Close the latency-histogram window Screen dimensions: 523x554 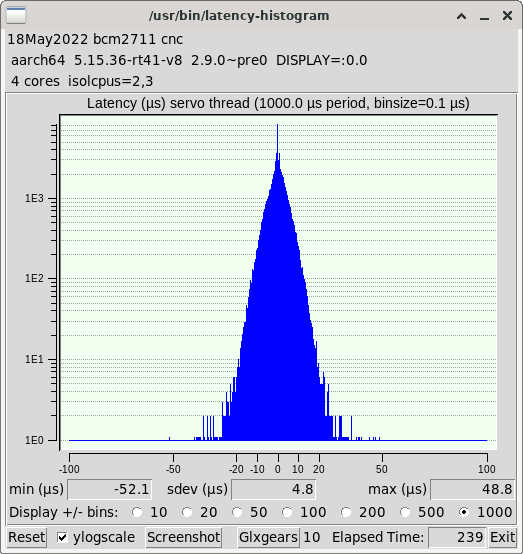click(507, 16)
